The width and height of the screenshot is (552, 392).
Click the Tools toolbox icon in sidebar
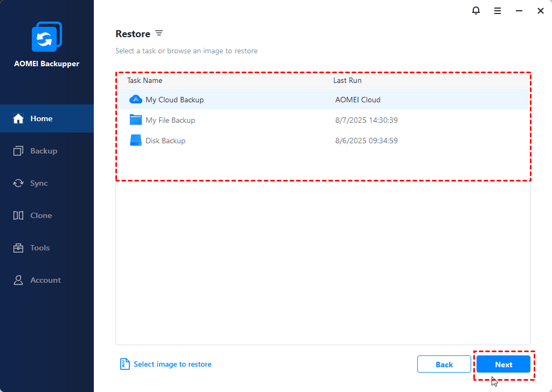click(18, 248)
